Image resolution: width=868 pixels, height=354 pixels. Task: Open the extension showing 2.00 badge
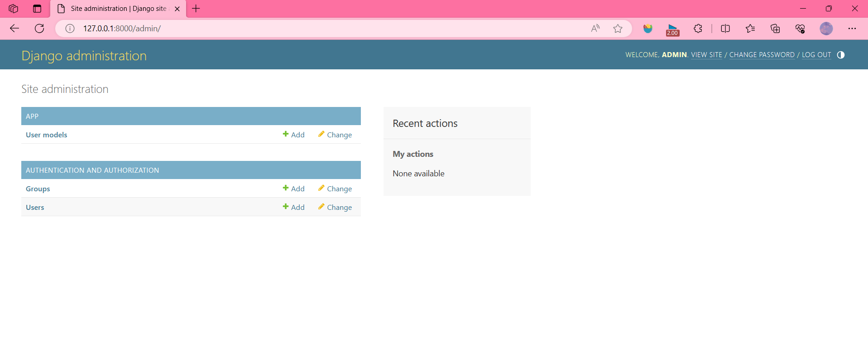[672, 29]
